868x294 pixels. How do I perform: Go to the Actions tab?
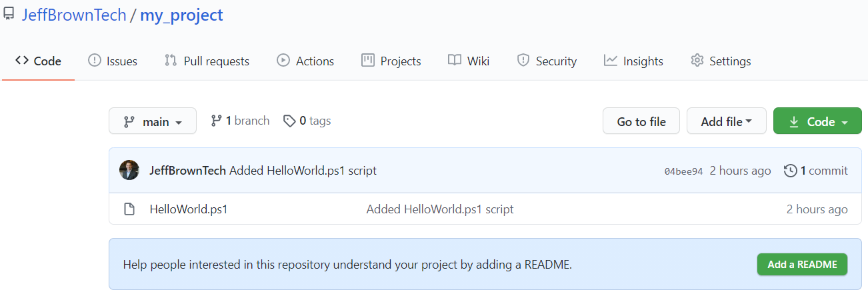pos(305,61)
